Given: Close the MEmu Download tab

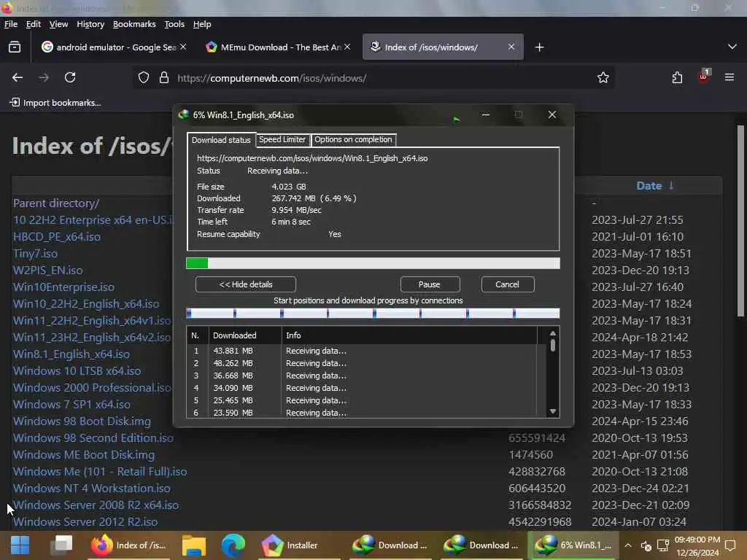Looking at the screenshot, I should [347, 47].
